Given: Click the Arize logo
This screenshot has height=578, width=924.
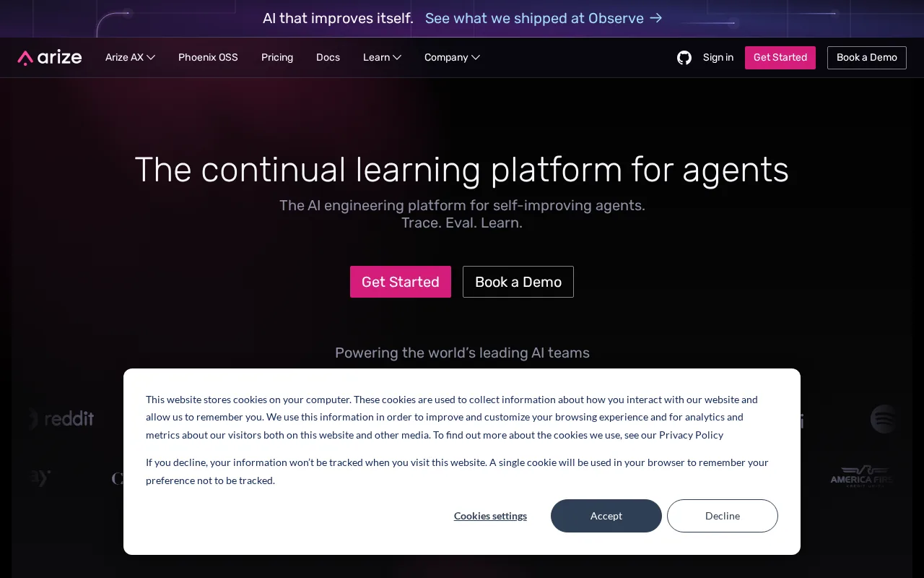Looking at the screenshot, I should [50, 58].
